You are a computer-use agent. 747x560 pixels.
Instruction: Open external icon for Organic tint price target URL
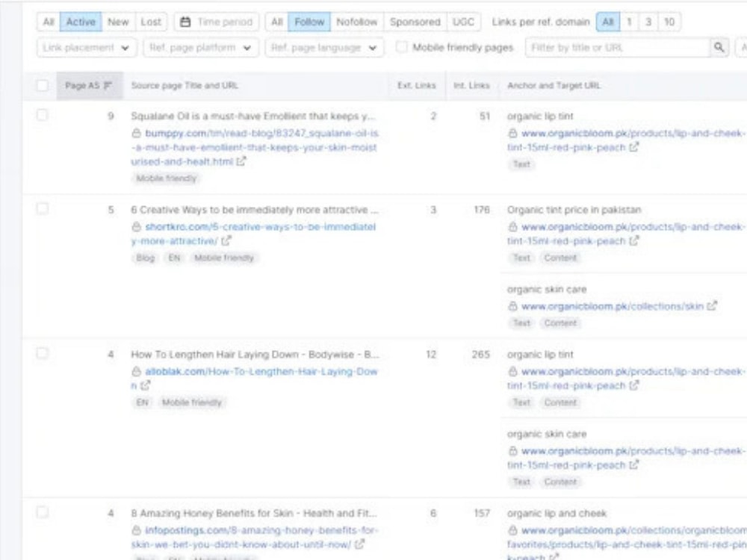point(633,241)
